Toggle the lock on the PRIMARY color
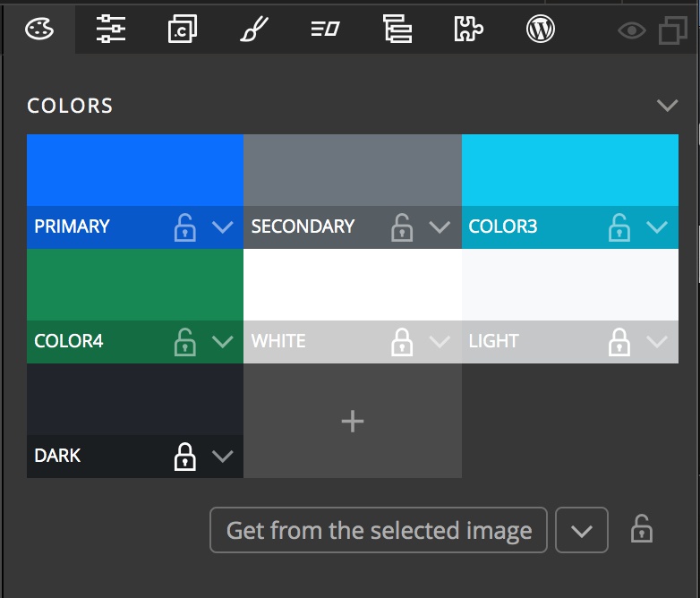 point(184,227)
